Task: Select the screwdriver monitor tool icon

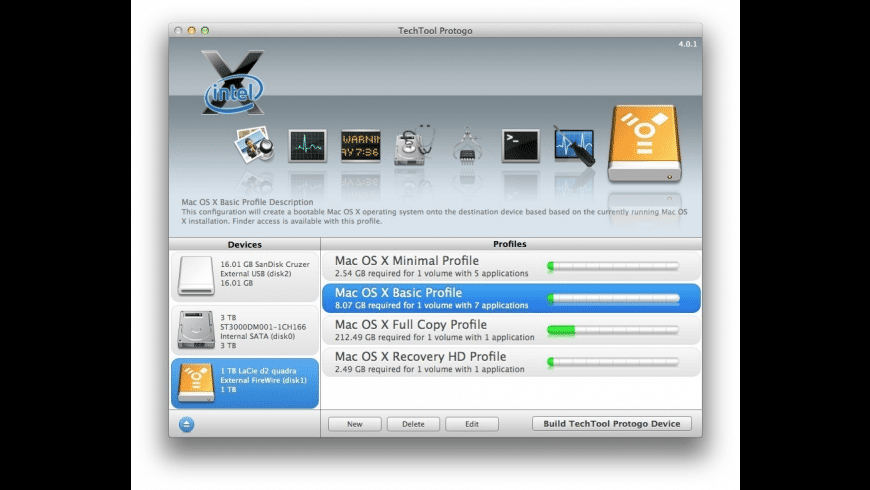Action: [574, 145]
